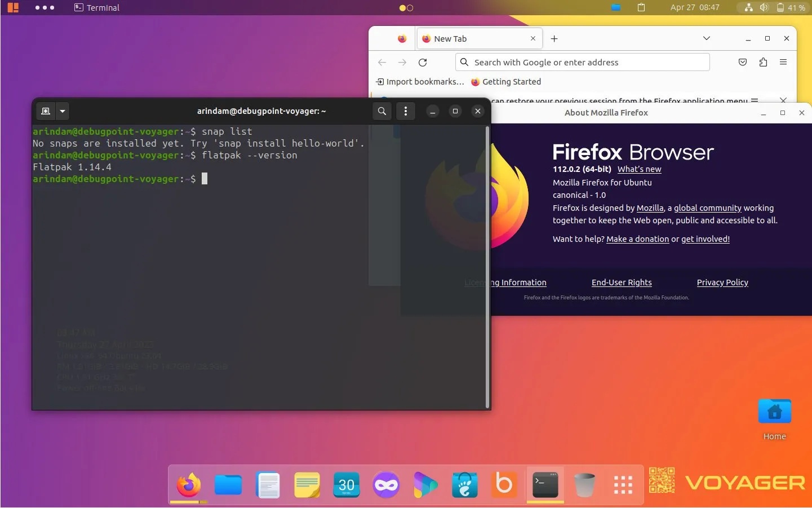Viewport: 812px width, 508px height.
Task: Save the page to Pocket in Firefox
Action: (x=742, y=62)
